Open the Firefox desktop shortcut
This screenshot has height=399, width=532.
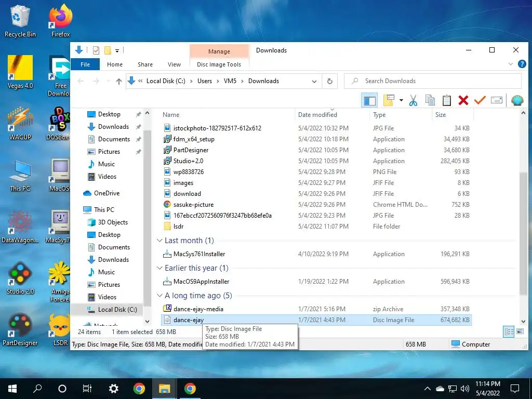(61, 21)
